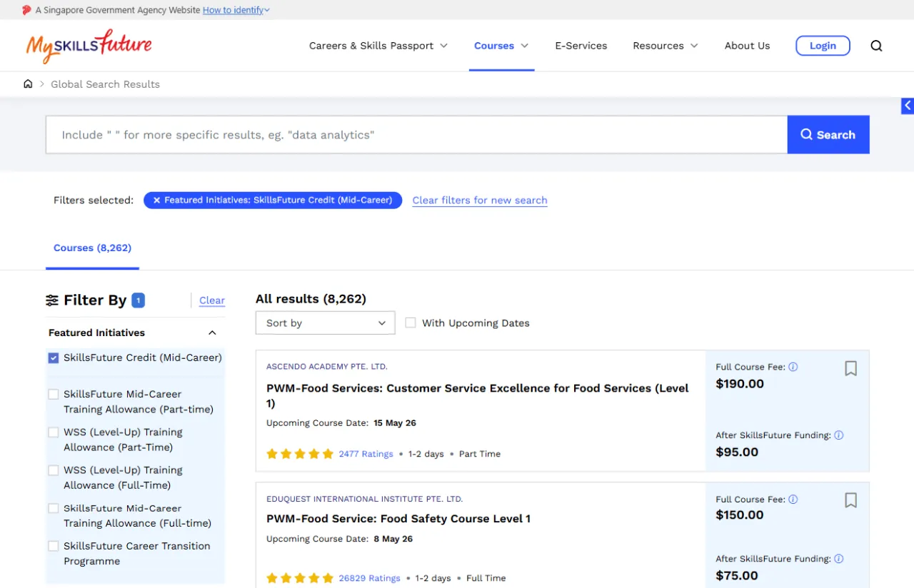Viewport: 914px width, 588px height.
Task: Expand the blue side panel arrow tab
Action: coord(908,106)
